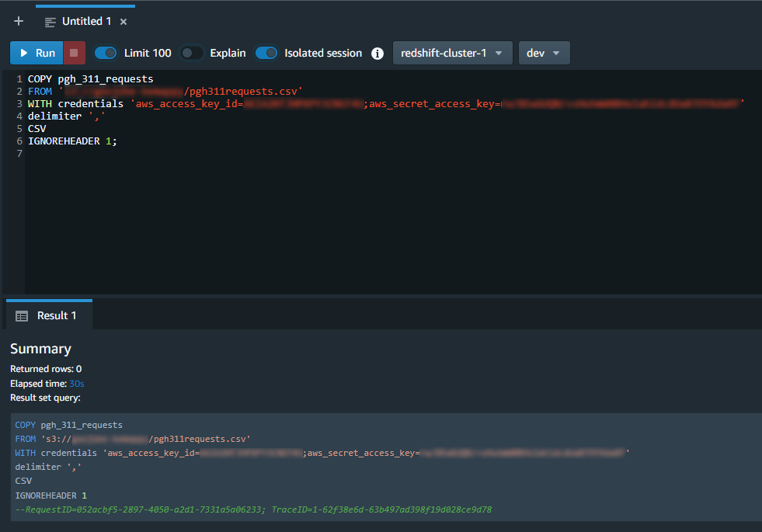
Task: Click the editor icon on Untitled 1 tab
Action: click(50, 22)
